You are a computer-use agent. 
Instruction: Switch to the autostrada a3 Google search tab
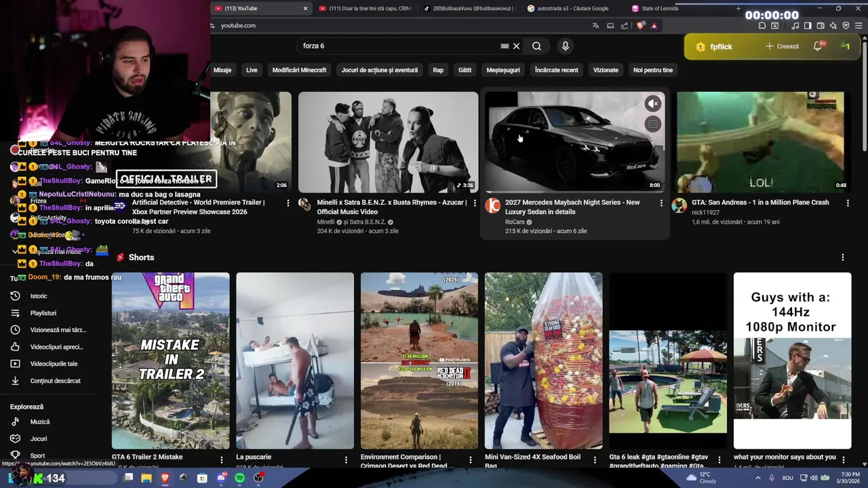click(x=572, y=8)
